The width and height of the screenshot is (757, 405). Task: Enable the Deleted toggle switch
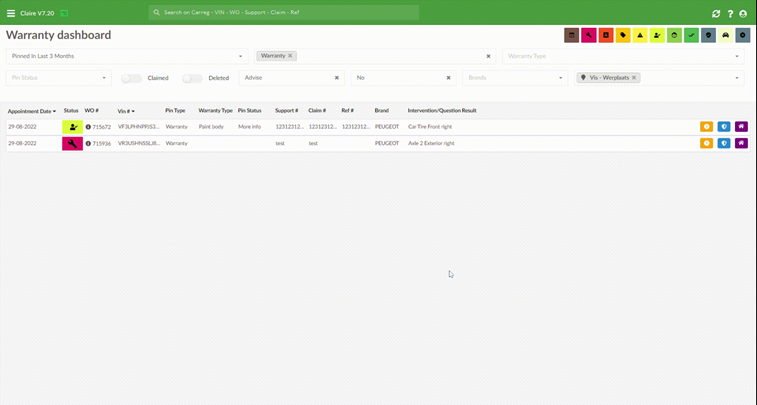click(192, 78)
